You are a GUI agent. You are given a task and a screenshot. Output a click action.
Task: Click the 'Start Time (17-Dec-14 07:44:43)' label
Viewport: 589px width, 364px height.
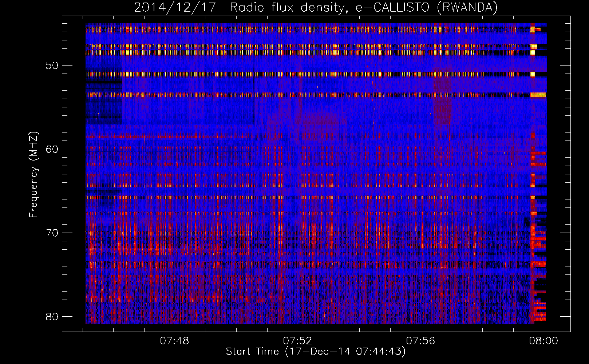(316, 351)
